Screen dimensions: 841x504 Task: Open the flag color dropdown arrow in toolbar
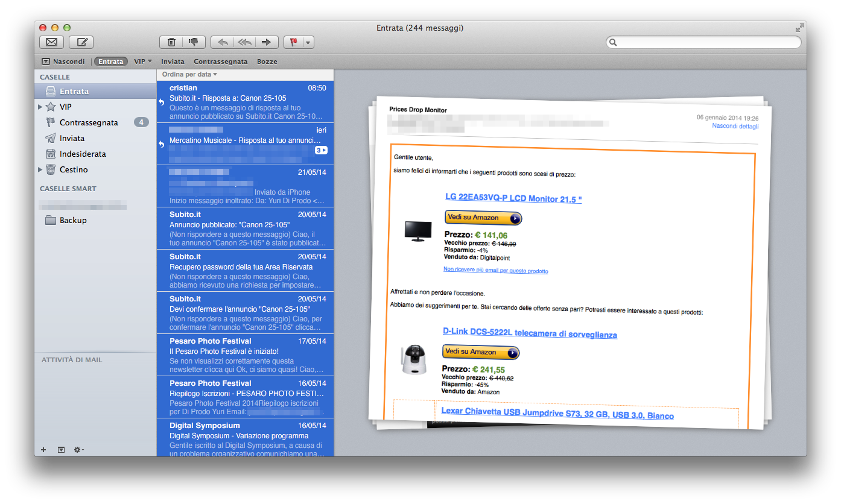click(309, 42)
